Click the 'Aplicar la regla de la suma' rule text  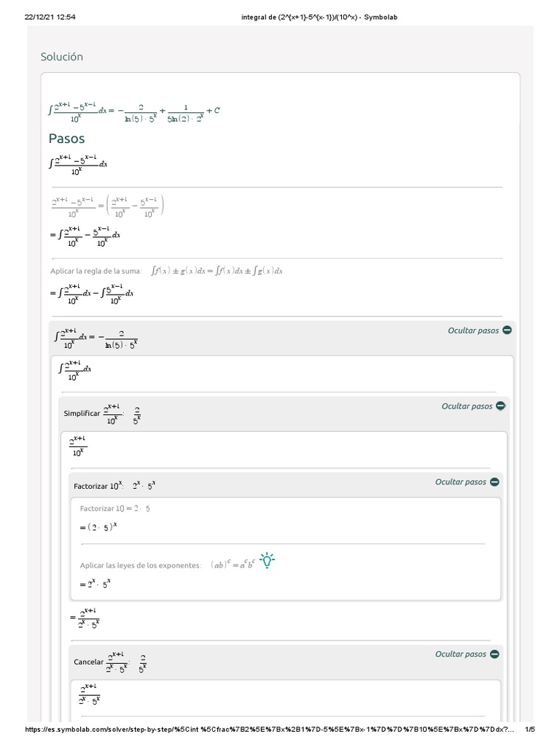(95, 271)
